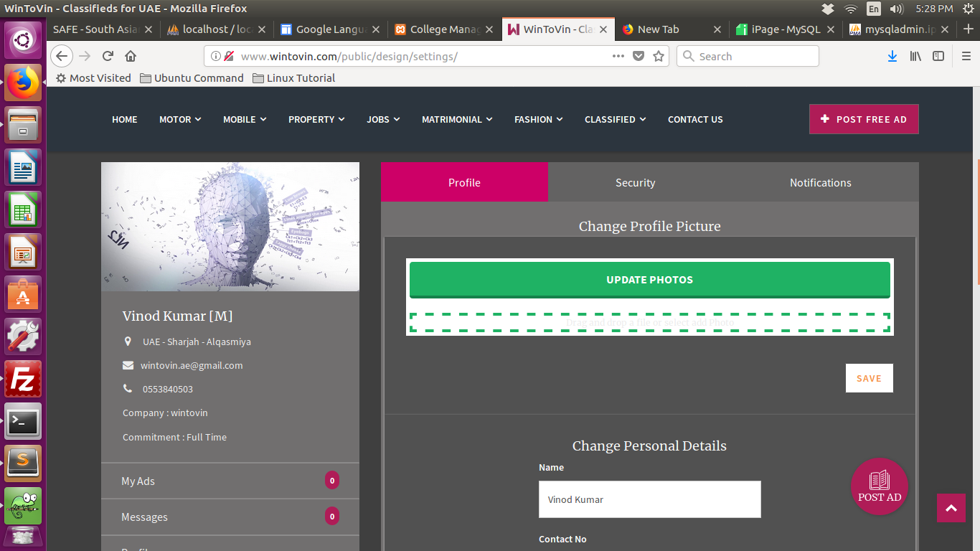Launch Sublime Text from the dock
Viewport: 980px width, 551px height.
(x=23, y=463)
